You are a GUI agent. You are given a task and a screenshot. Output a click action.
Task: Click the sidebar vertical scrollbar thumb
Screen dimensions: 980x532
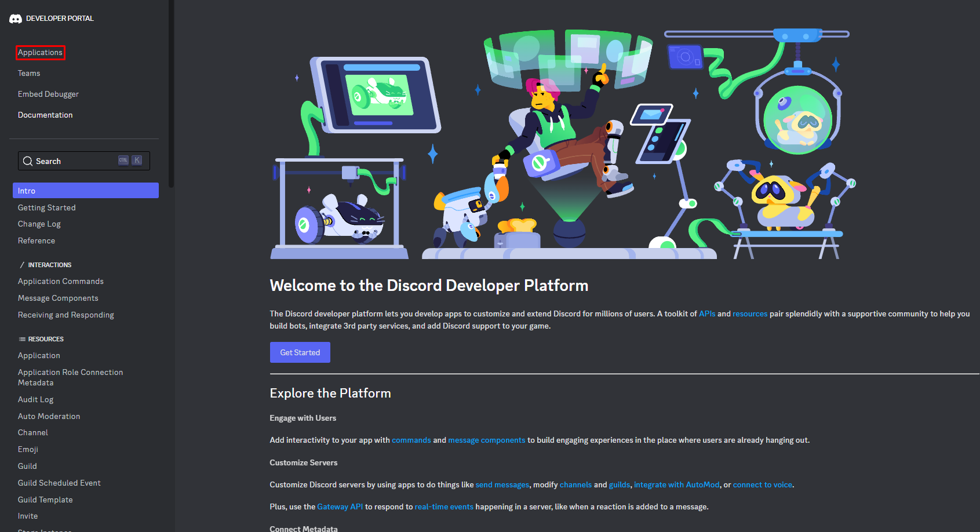[171, 93]
